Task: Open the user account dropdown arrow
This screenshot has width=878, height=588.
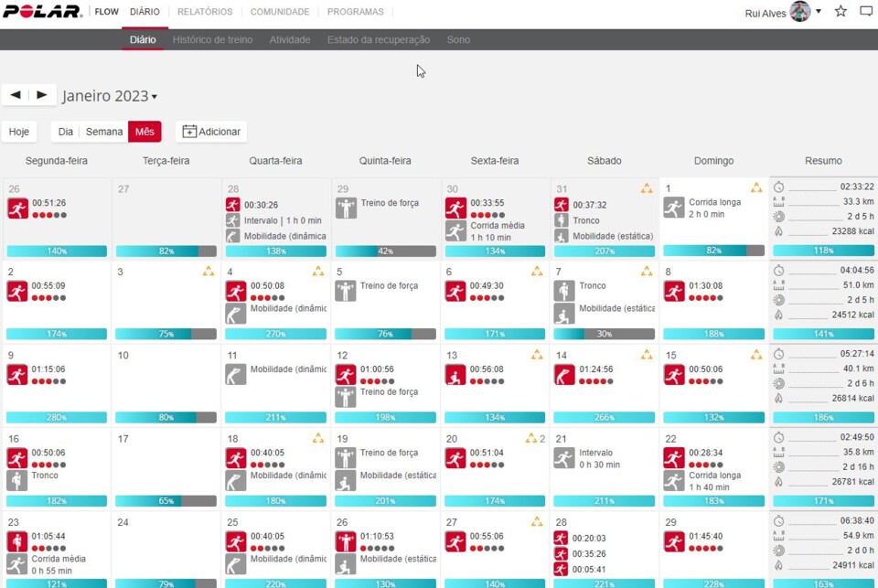Action: tap(819, 12)
